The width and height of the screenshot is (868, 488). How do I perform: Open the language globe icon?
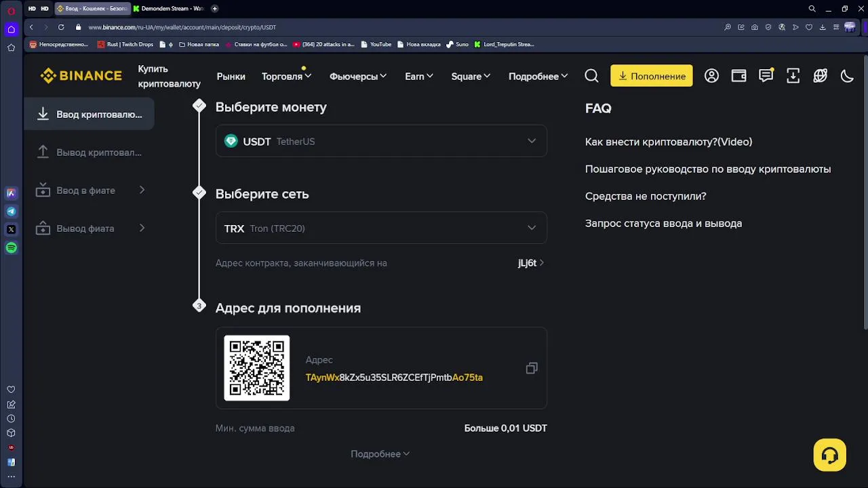820,76
